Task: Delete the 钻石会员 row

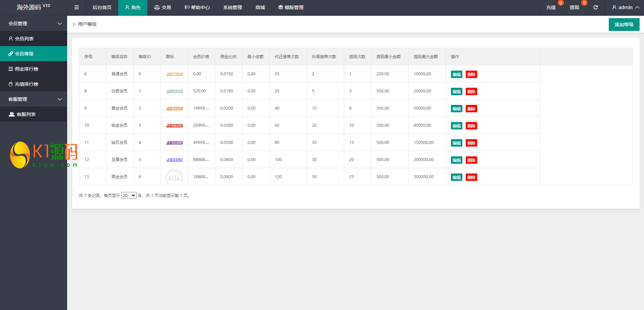Action: tap(471, 143)
